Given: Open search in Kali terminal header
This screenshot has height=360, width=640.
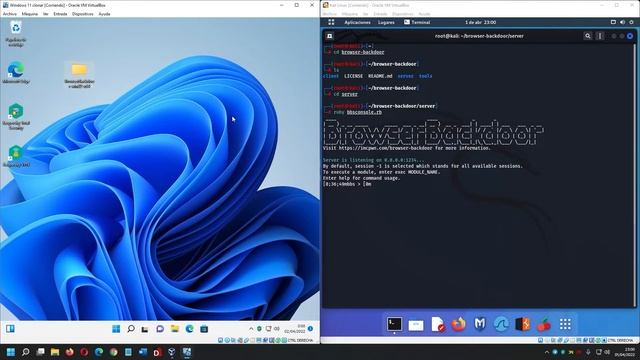Looking at the screenshot, I should [x=588, y=36].
